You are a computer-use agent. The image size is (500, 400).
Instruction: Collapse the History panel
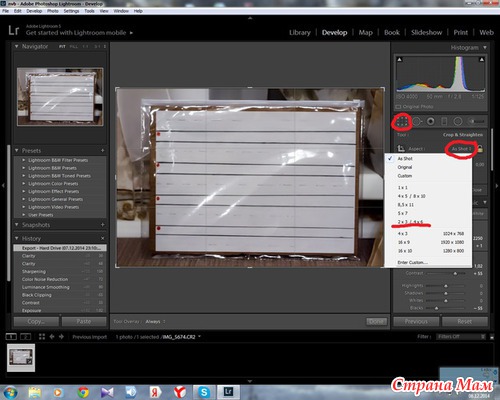(x=16, y=238)
